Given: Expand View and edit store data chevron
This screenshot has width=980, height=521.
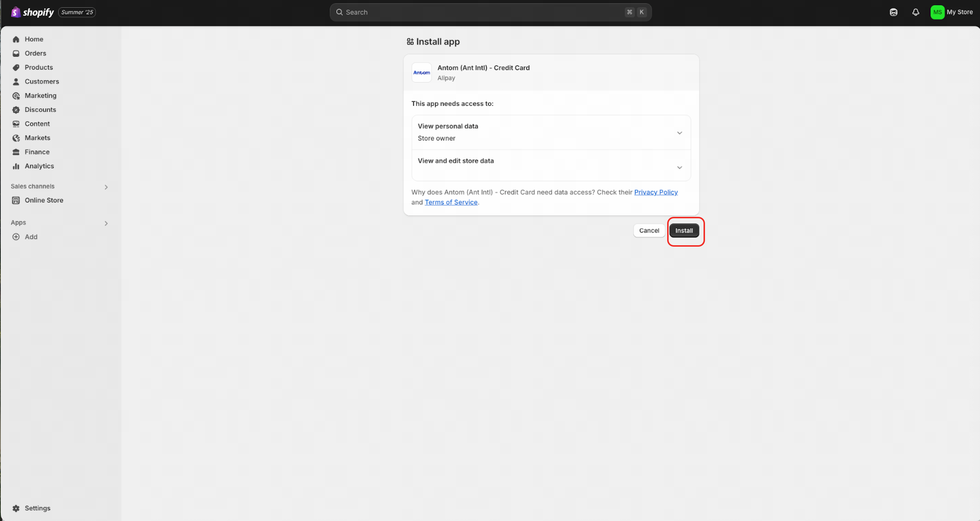Looking at the screenshot, I should [x=679, y=167].
